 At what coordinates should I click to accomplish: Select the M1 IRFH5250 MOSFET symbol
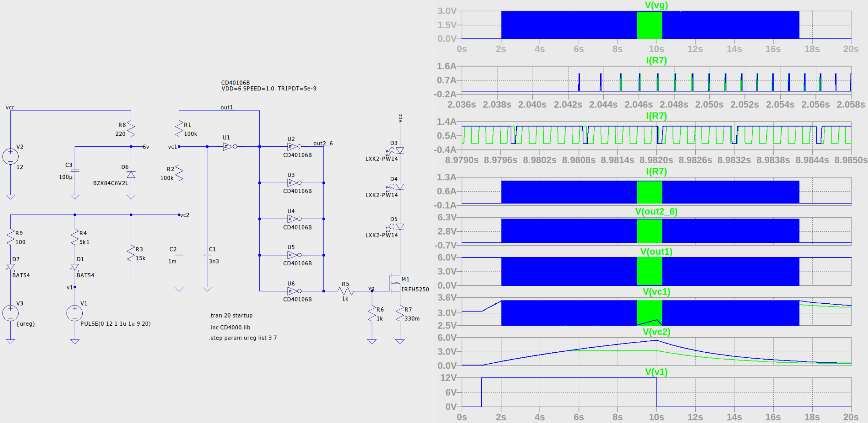tap(395, 283)
